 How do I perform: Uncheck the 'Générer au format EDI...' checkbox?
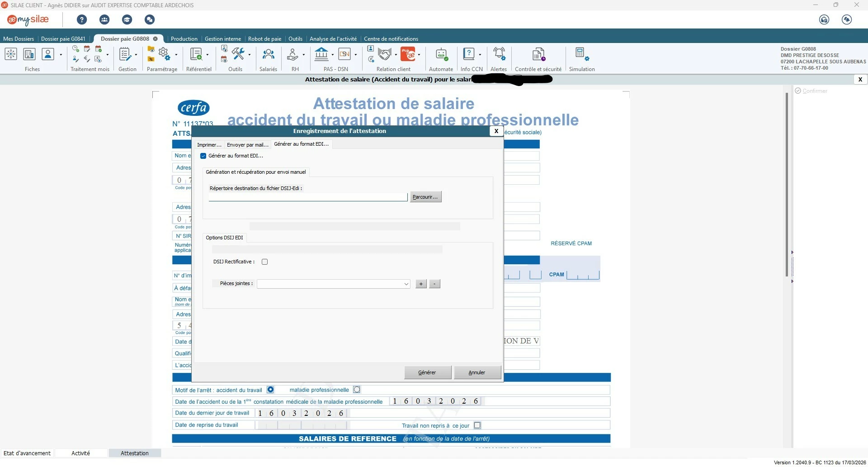[203, 156]
